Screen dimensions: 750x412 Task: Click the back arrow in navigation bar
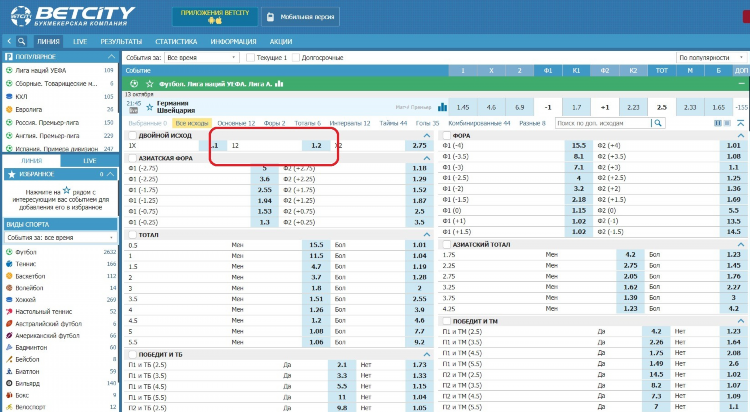pos(9,41)
